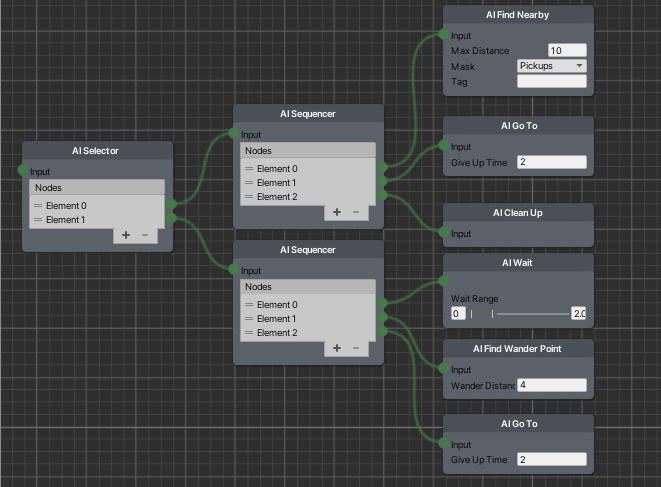This screenshot has height=487, width=661.
Task: Click the empty Tag input field
Action: coord(552,81)
